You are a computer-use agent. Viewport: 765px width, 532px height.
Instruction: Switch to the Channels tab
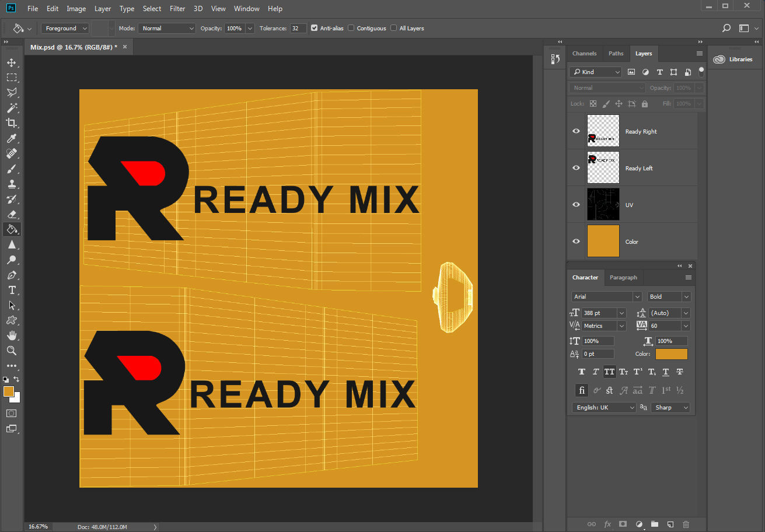pyautogui.click(x=584, y=53)
